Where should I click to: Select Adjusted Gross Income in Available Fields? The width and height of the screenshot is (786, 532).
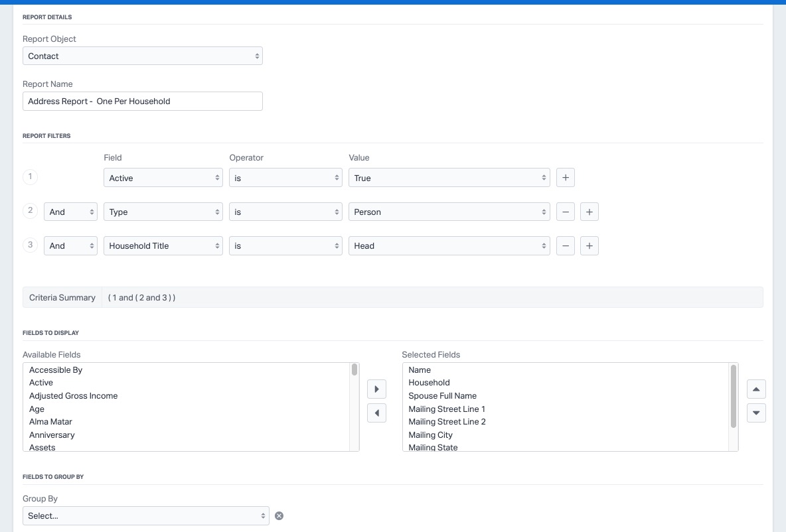[74, 396]
